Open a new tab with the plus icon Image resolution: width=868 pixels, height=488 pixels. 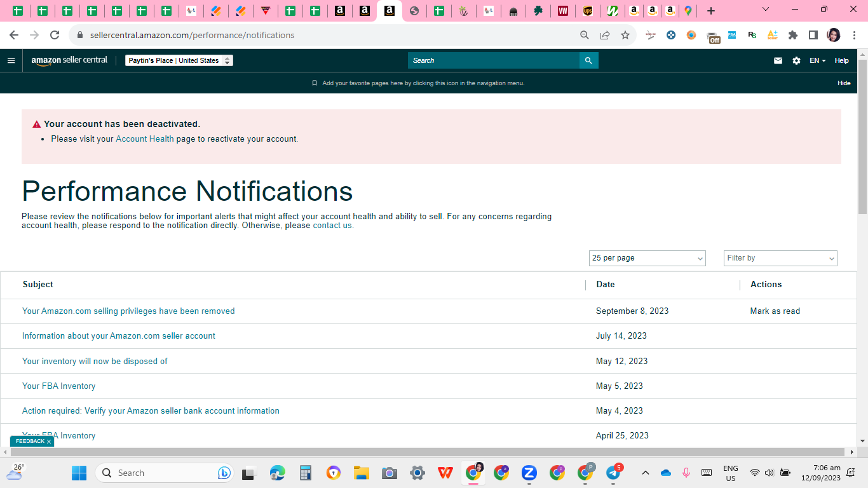(x=711, y=11)
